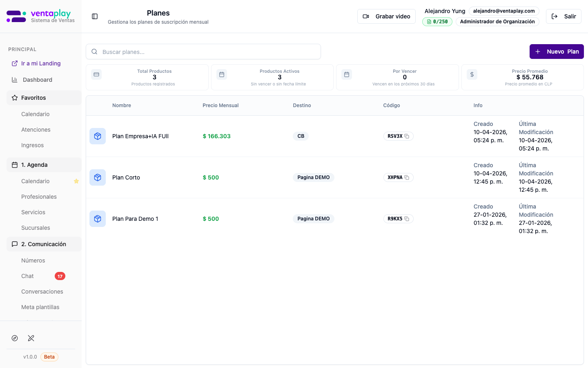The height and width of the screenshot is (368, 588).
Task: Collapse the Favoritos section
Action: point(44,98)
